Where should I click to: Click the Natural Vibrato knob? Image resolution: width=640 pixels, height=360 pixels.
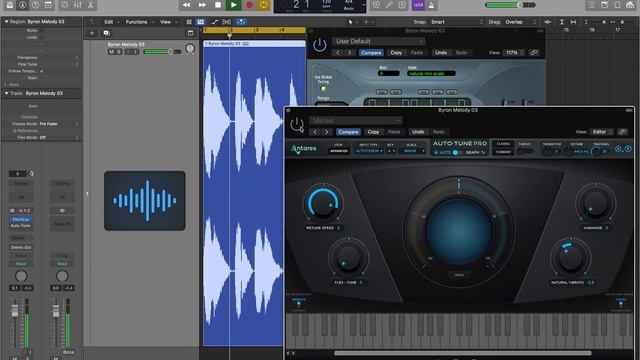(x=571, y=257)
